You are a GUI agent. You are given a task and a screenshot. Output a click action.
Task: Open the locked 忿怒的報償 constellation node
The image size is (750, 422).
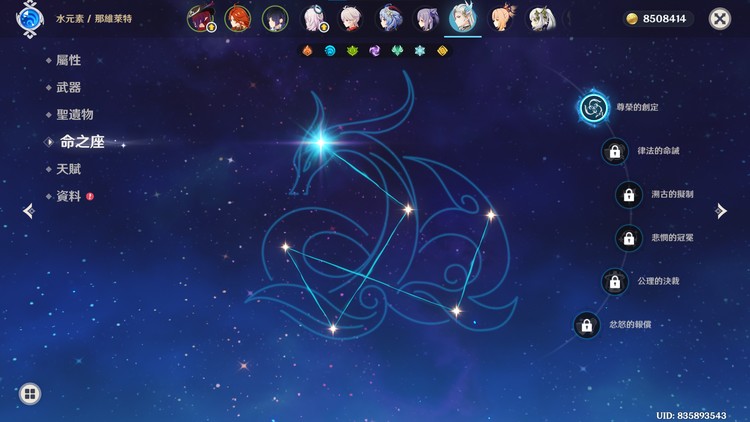[x=587, y=325]
